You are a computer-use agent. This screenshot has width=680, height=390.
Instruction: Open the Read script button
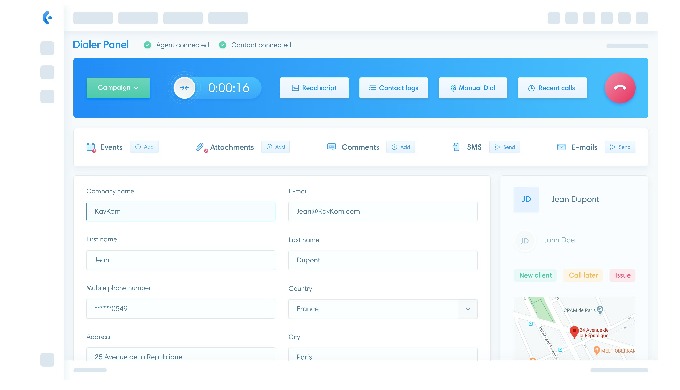(x=314, y=88)
